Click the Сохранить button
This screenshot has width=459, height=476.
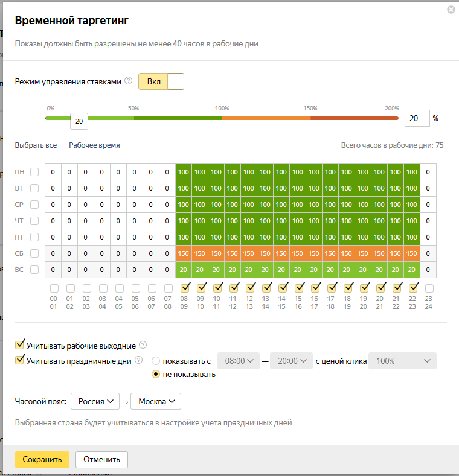(42, 459)
